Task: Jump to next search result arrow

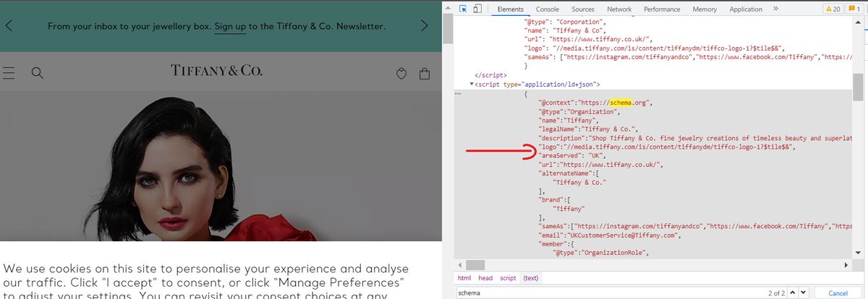Action: point(803,292)
